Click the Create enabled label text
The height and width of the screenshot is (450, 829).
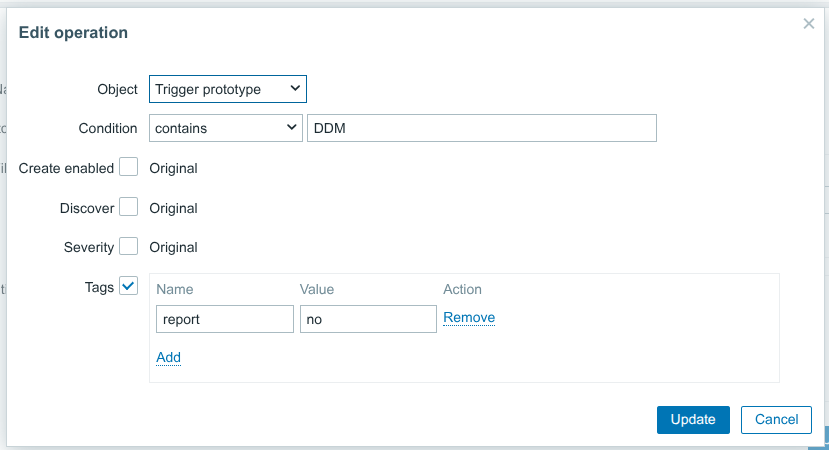(66, 168)
